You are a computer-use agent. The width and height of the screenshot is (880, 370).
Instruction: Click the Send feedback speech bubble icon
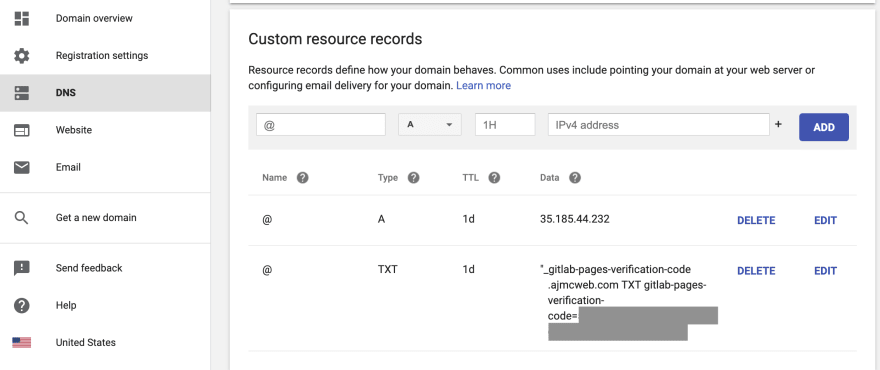pos(21,268)
